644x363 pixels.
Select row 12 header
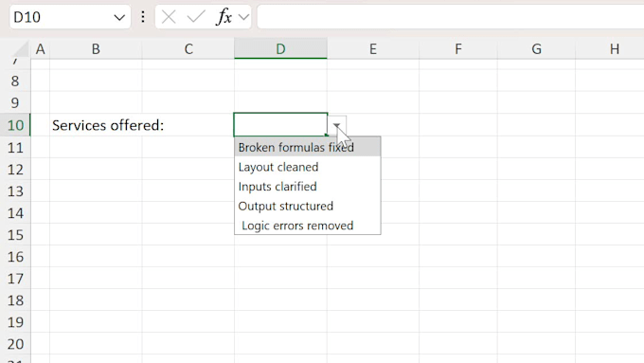click(x=15, y=170)
